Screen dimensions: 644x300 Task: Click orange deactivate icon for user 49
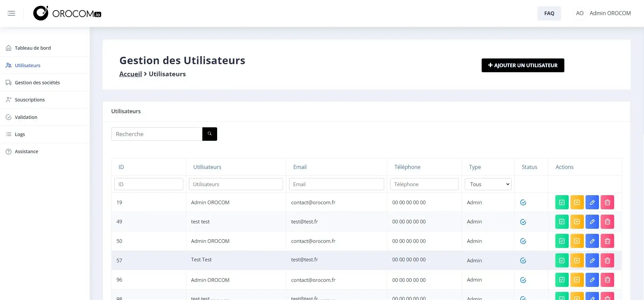coord(577,222)
